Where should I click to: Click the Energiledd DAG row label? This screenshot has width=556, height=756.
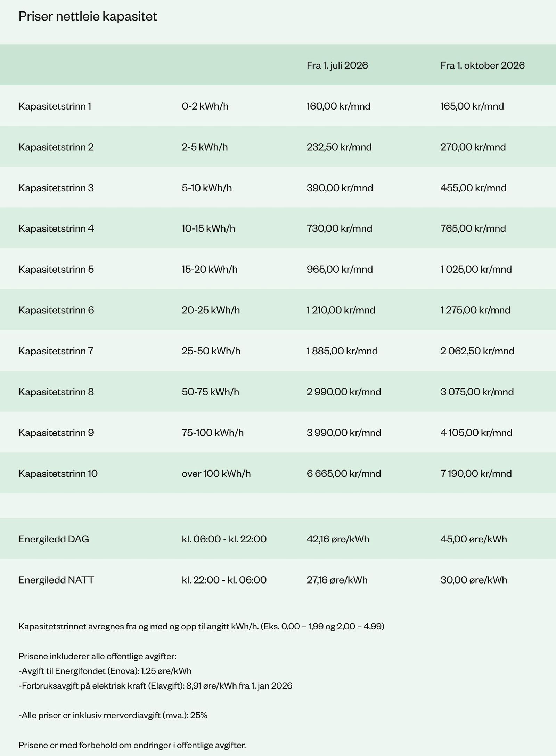pyautogui.click(x=54, y=539)
